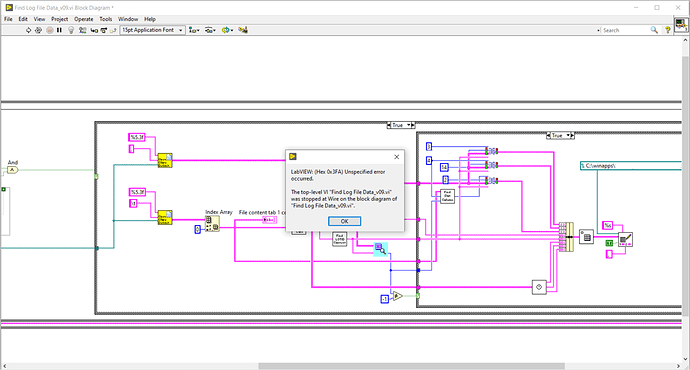690x370 pixels.
Task: Select the top %5.3f string constant
Action: point(137,137)
